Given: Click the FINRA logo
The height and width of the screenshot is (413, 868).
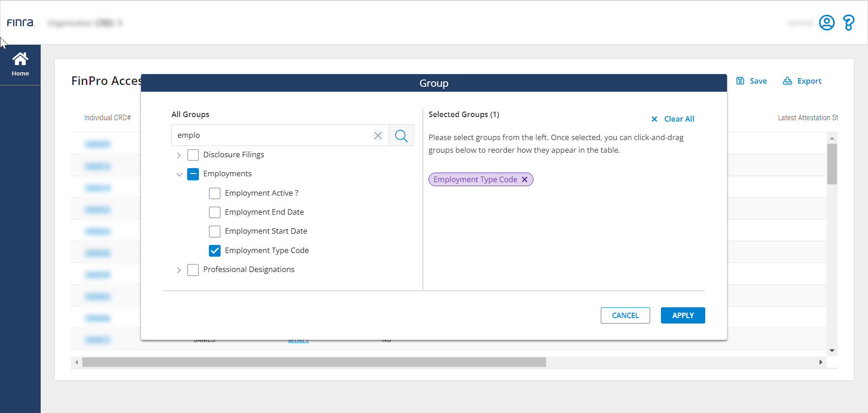Looking at the screenshot, I should click(20, 23).
